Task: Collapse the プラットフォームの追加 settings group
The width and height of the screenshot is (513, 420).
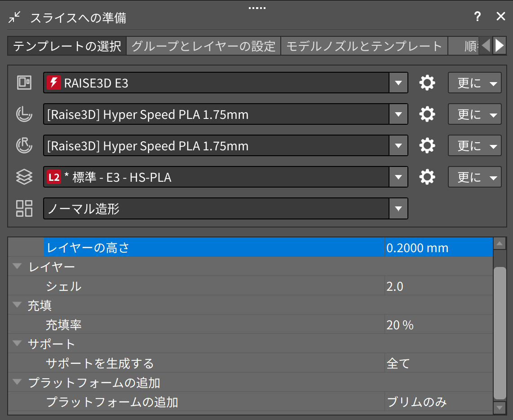Action: coord(17,382)
